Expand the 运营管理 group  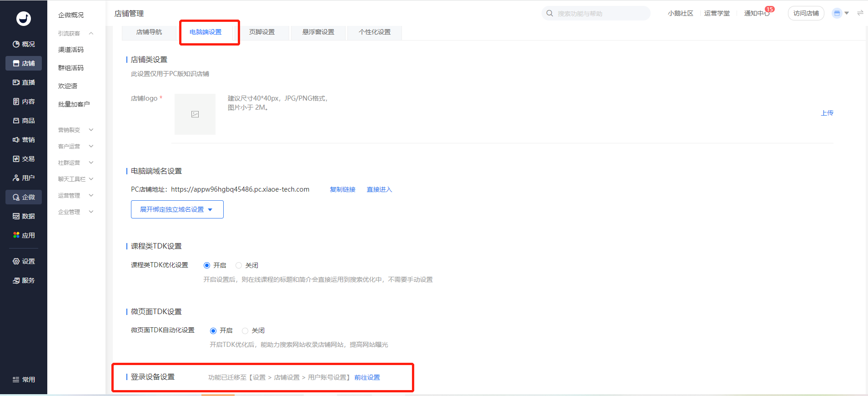tap(75, 195)
